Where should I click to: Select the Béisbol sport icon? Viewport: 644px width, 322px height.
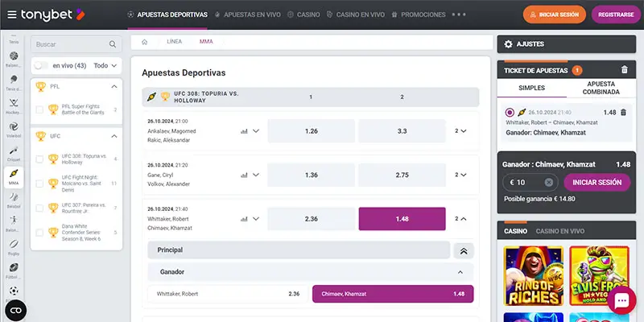[14, 197]
